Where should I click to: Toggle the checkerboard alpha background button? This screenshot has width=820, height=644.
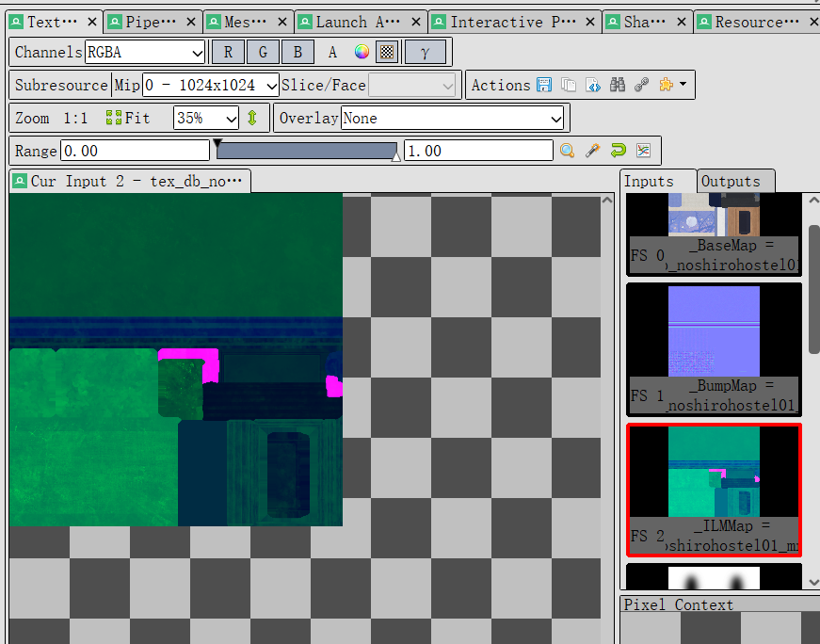click(x=386, y=53)
